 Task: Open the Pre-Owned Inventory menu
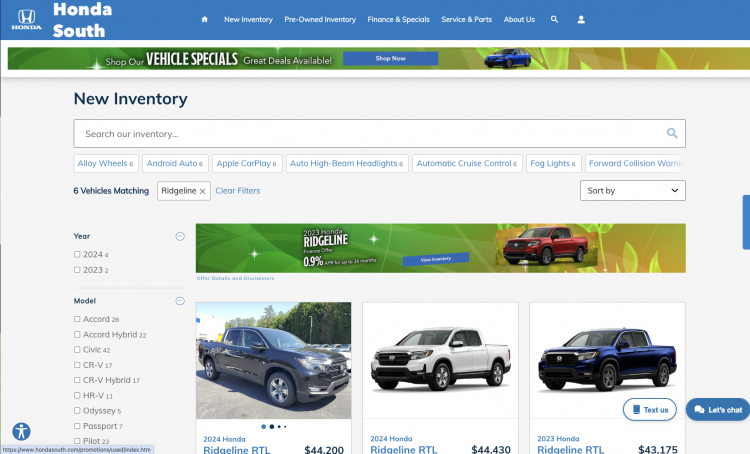[320, 20]
